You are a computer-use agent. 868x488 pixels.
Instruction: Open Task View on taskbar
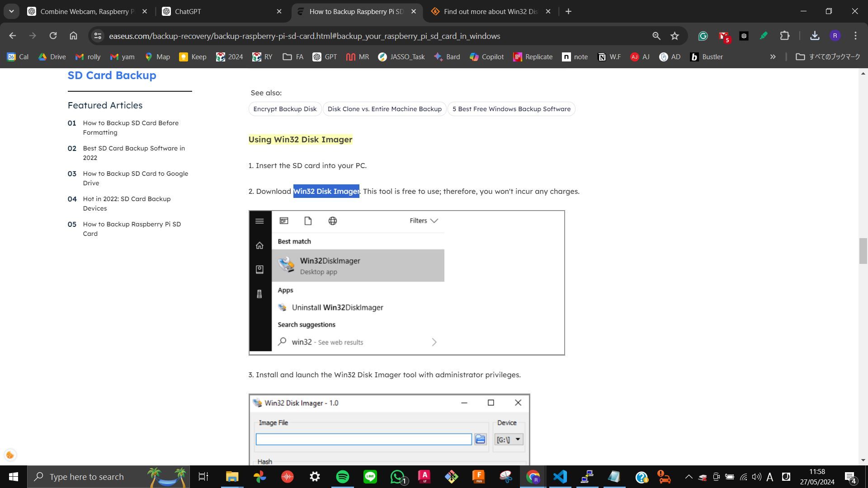(203, 477)
